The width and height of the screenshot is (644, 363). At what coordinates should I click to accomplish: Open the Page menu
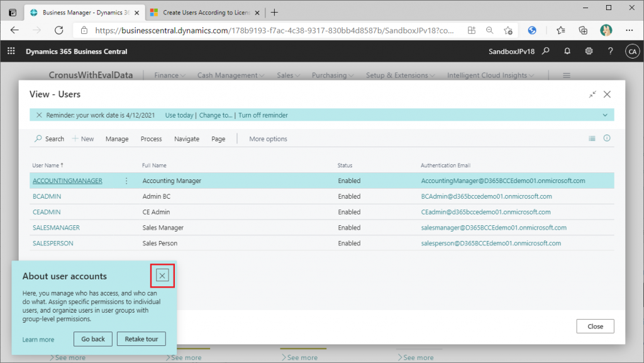[x=218, y=139]
